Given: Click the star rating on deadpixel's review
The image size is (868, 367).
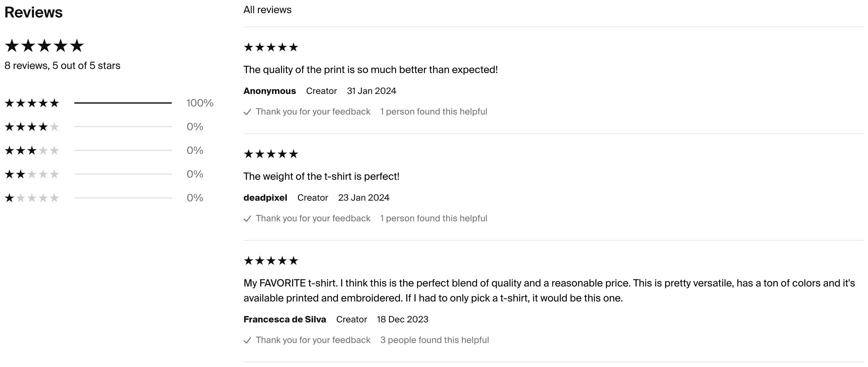Looking at the screenshot, I should click(x=271, y=154).
